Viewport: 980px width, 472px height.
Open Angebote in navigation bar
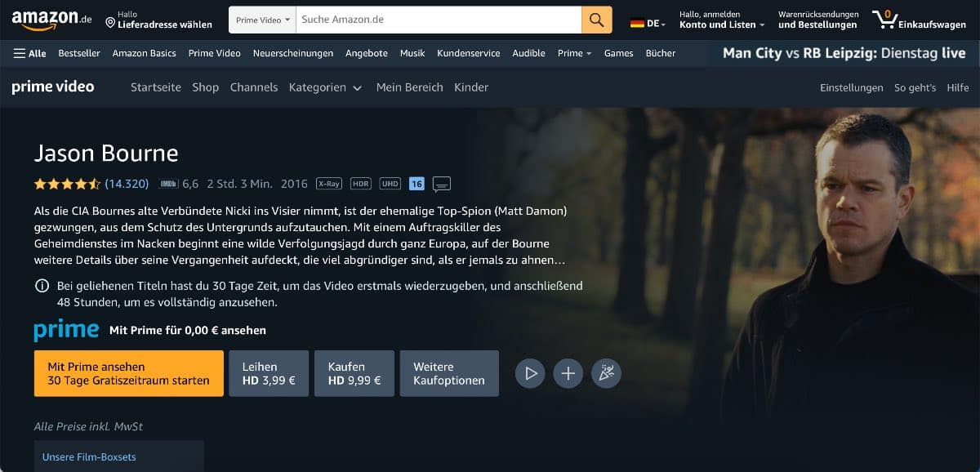pos(367,53)
